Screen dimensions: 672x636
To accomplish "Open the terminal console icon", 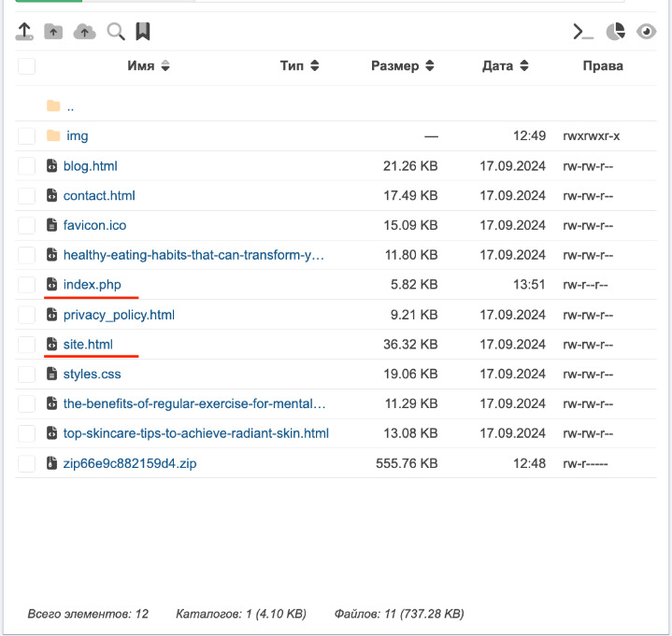I will coord(583,32).
